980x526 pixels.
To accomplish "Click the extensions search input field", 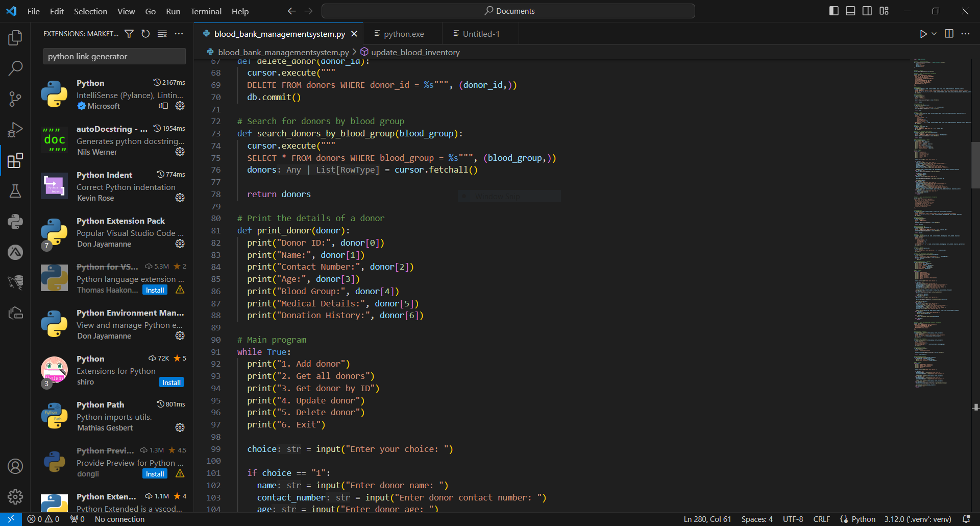I will [x=114, y=56].
